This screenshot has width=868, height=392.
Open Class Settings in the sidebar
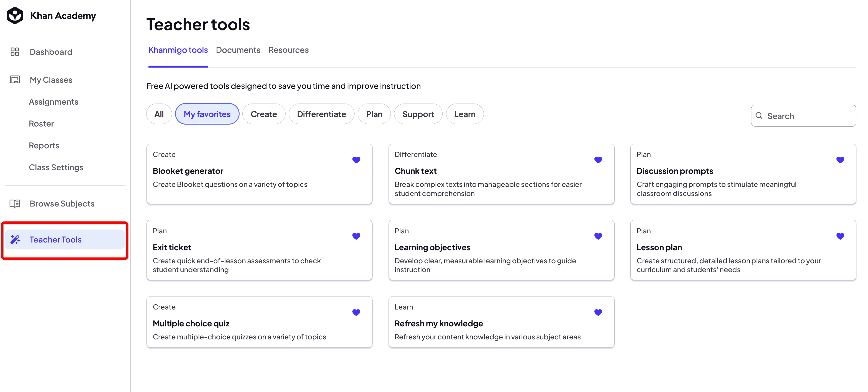[56, 167]
